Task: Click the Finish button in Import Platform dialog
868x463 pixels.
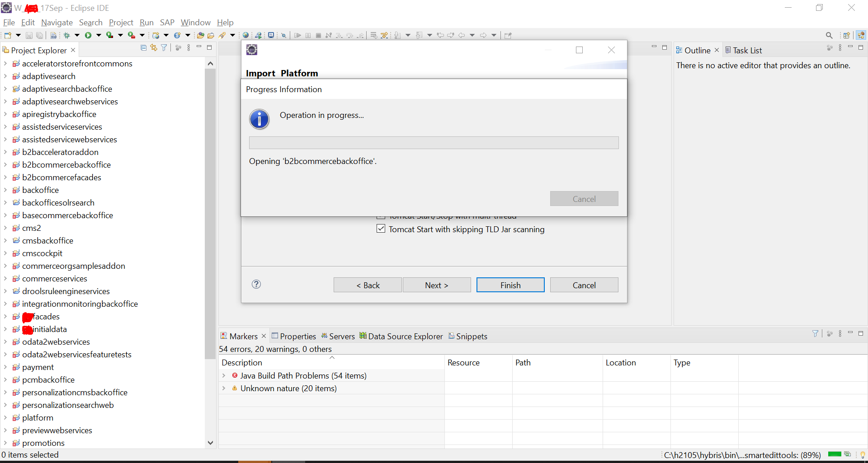Action: coord(510,285)
